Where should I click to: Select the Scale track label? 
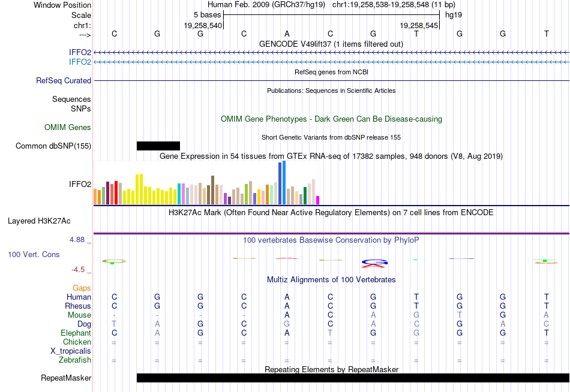(x=81, y=15)
